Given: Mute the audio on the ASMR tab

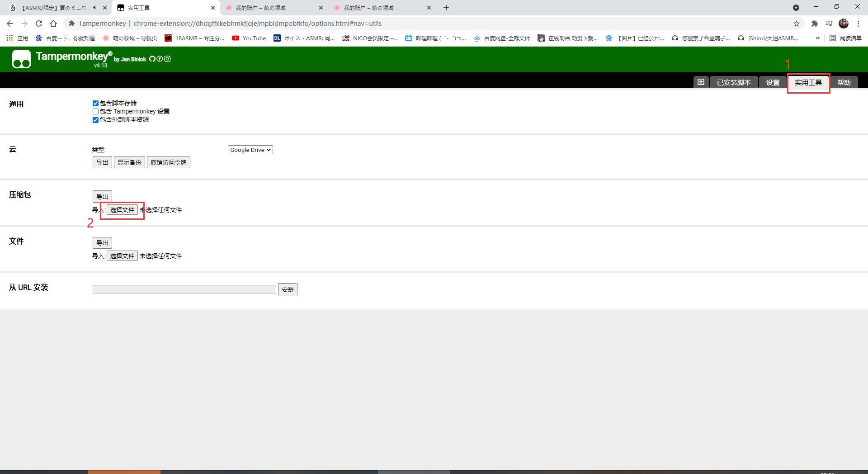Looking at the screenshot, I should tap(95, 8).
